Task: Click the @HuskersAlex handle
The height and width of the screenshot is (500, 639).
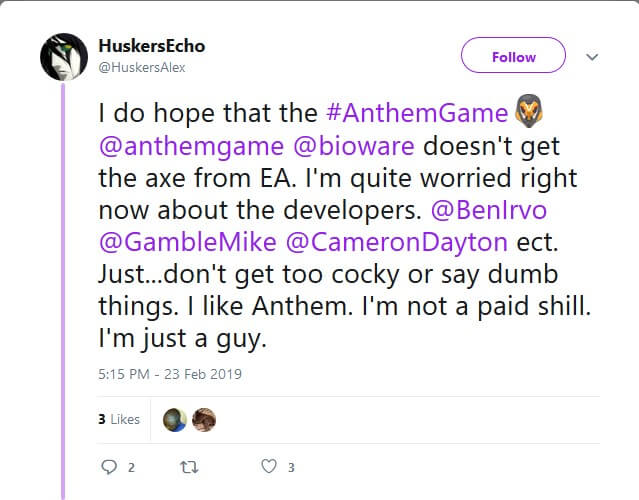Action: click(142, 67)
